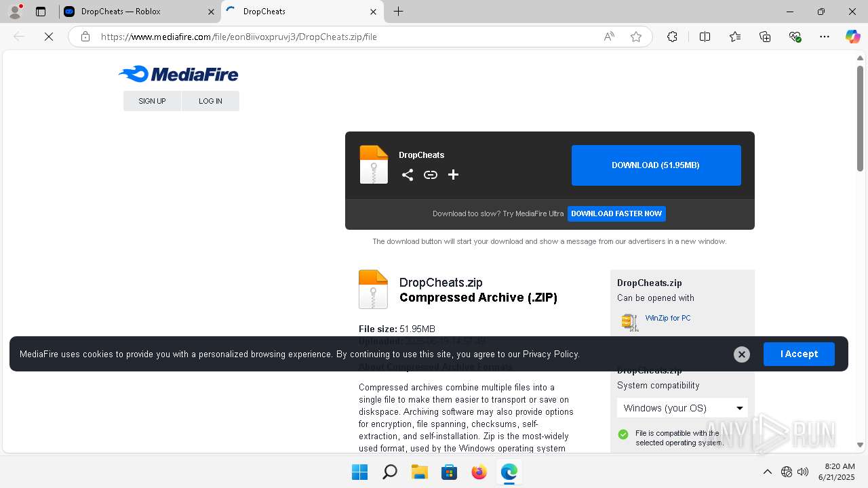Viewport: 868px width, 488px height.
Task: Open Copilot icon in Edge toolbar
Action: (852, 37)
